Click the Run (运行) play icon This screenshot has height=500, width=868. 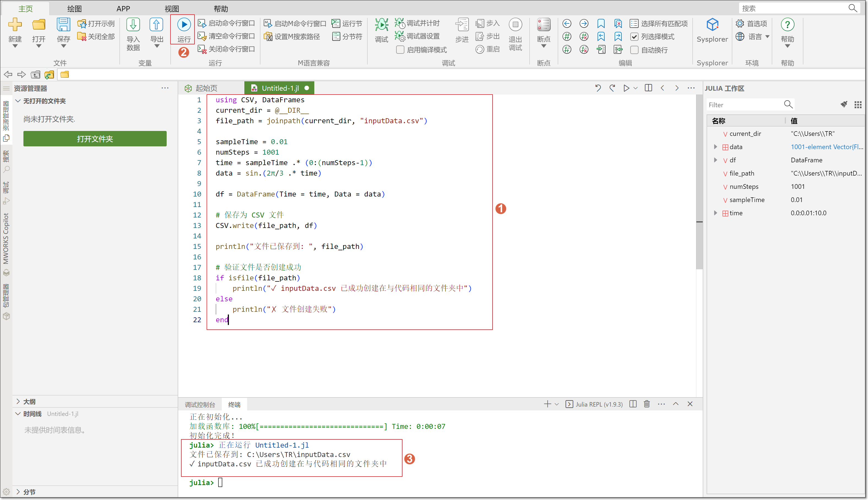(x=183, y=25)
